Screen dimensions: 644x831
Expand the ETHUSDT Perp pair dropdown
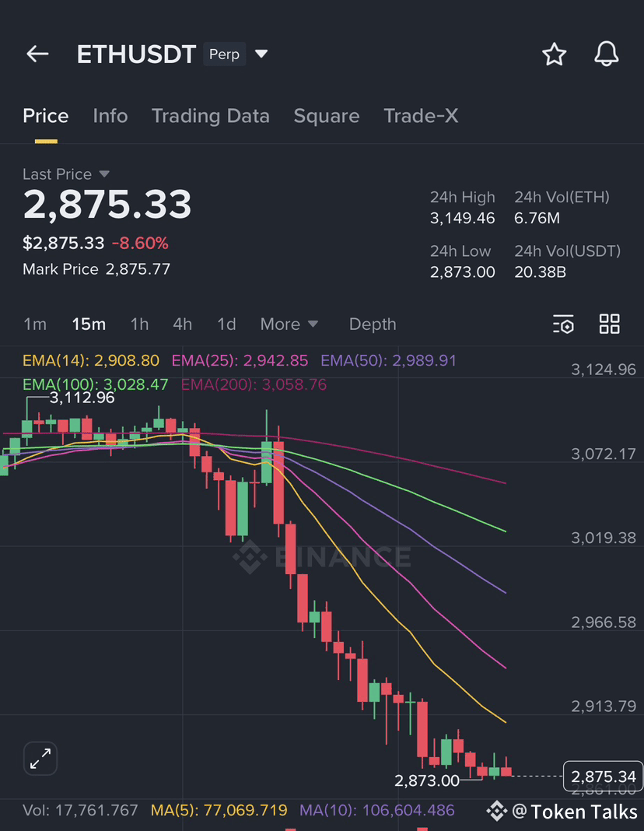(261, 54)
